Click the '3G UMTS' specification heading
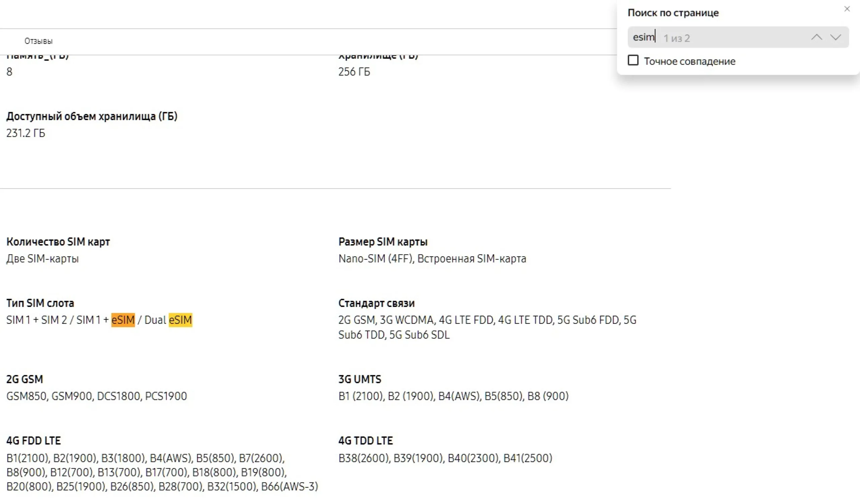 pos(359,379)
